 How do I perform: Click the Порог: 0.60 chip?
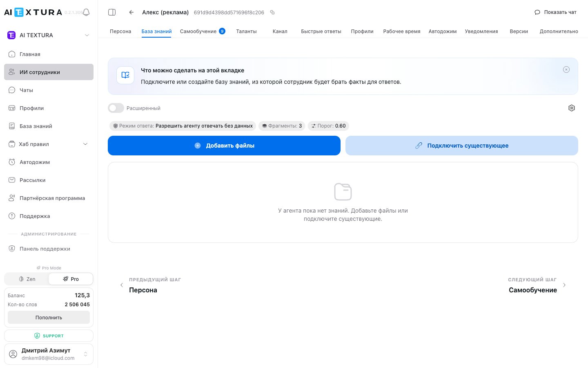point(328,126)
